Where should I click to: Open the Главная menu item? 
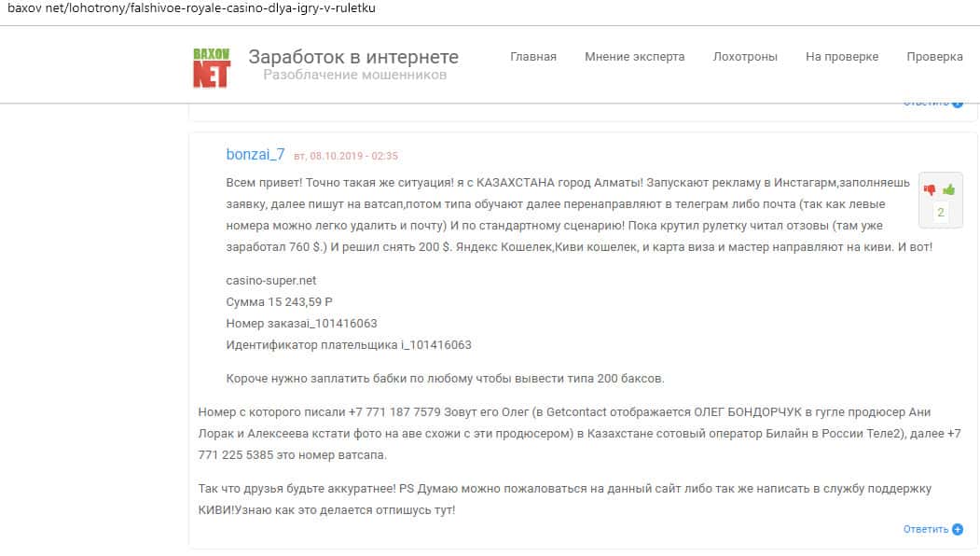(x=533, y=56)
